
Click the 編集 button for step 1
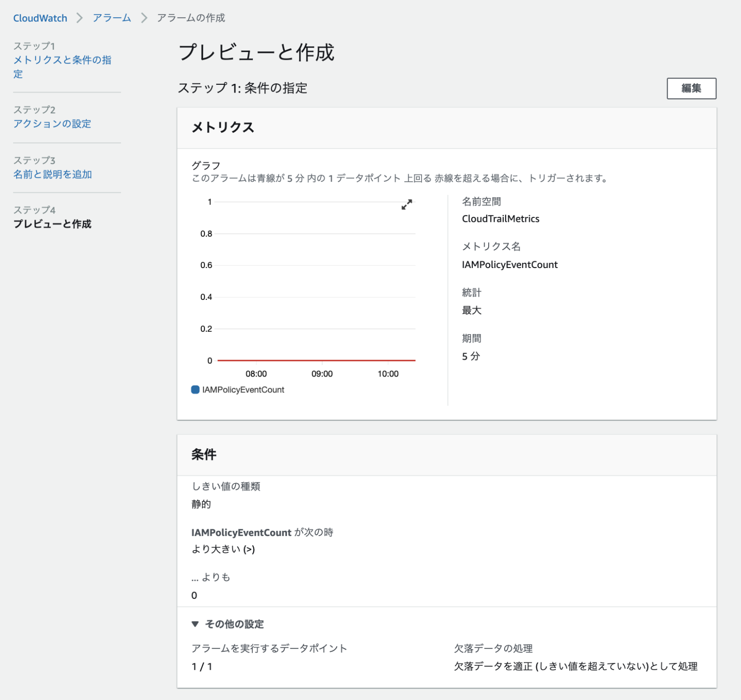tap(691, 89)
